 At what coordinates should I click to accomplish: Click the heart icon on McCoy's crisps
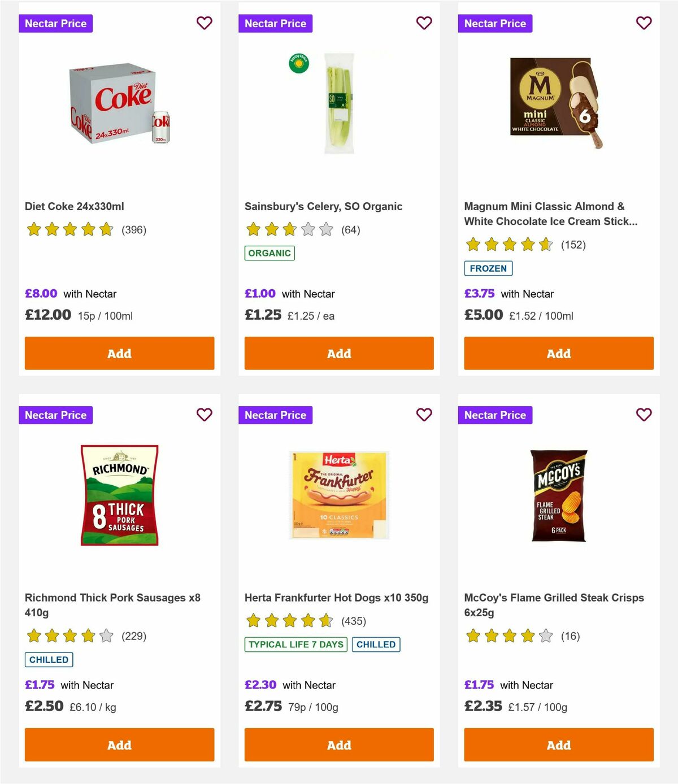pyautogui.click(x=644, y=415)
